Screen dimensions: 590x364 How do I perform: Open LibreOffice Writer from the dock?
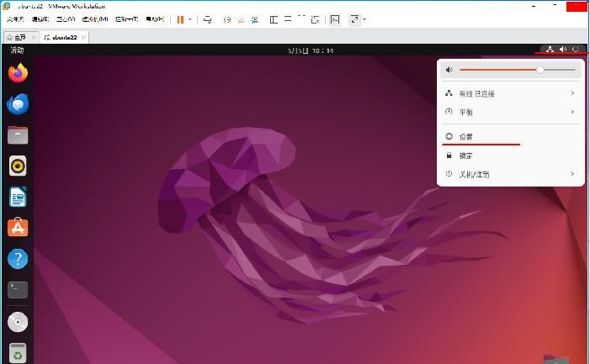pyautogui.click(x=18, y=197)
